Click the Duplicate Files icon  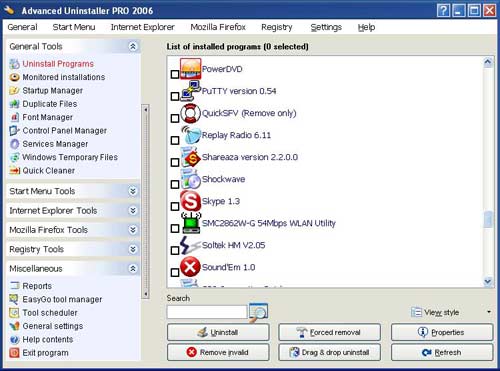pos(14,104)
